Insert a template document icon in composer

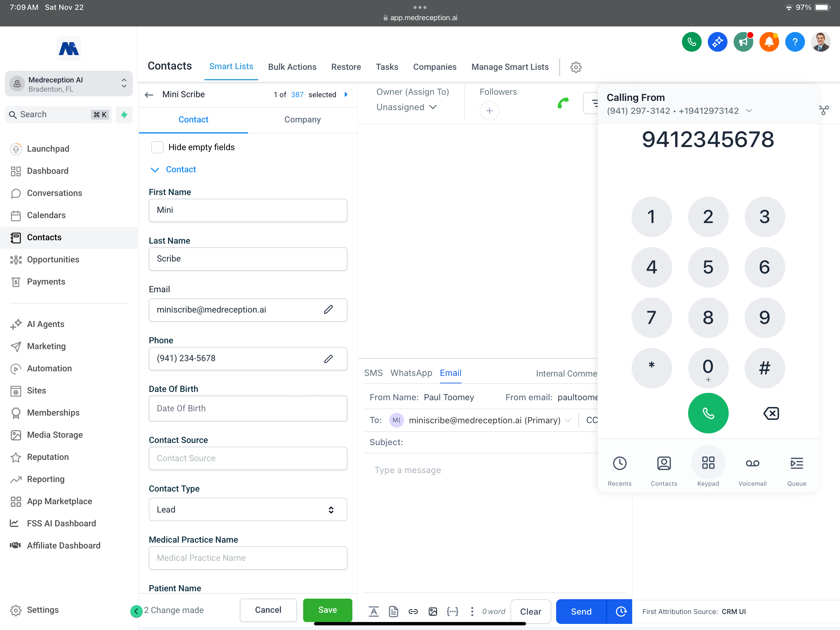tap(394, 611)
